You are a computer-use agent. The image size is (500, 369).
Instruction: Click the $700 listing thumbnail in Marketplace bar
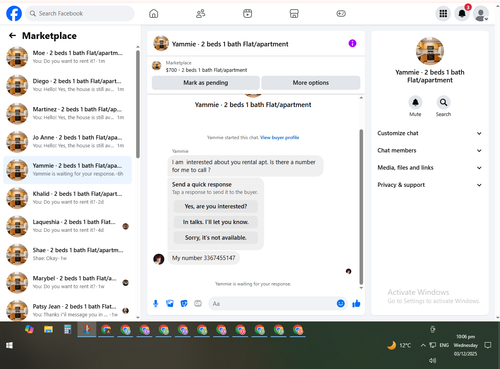tap(157, 66)
